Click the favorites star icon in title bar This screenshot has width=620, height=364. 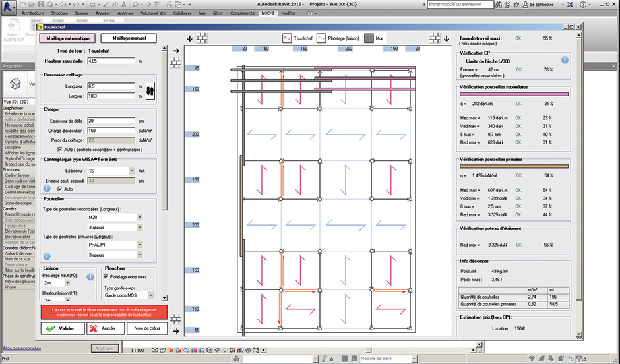point(516,5)
